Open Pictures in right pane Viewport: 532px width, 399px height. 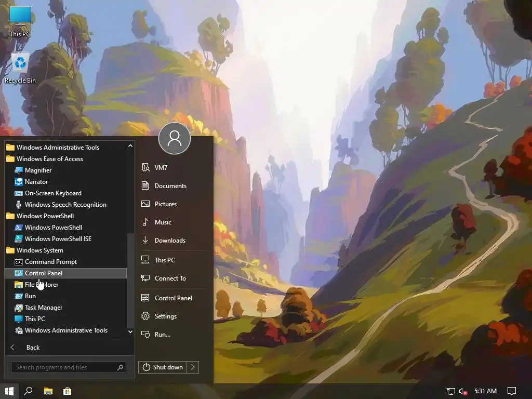click(174, 204)
